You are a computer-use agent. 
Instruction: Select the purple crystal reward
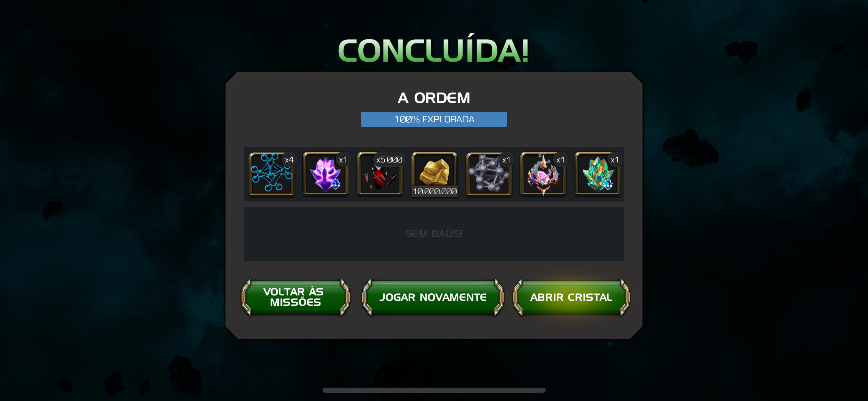point(326,174)
